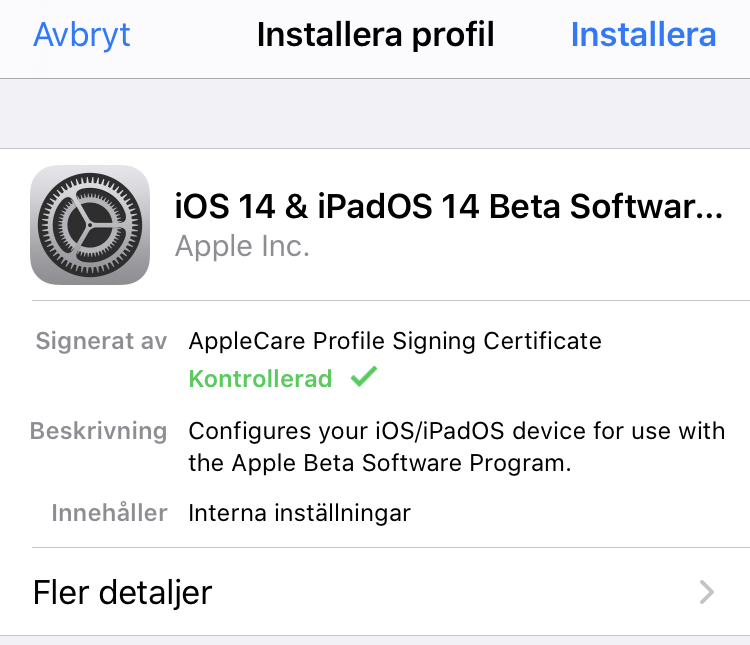750x645 pixels.
Task: Click the Installera profil header title
Action: click(375, 35)
